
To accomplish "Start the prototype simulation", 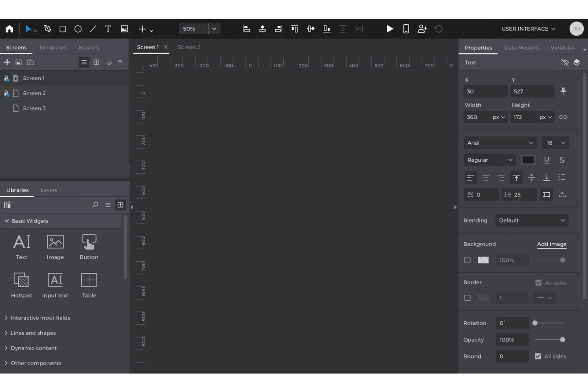I will (x=390, y=29).
